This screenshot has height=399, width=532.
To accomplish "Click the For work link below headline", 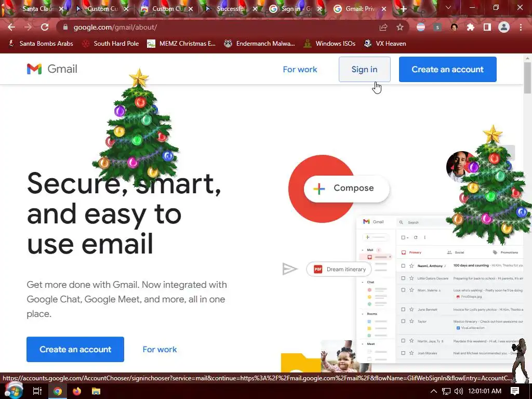I will 159,349.
